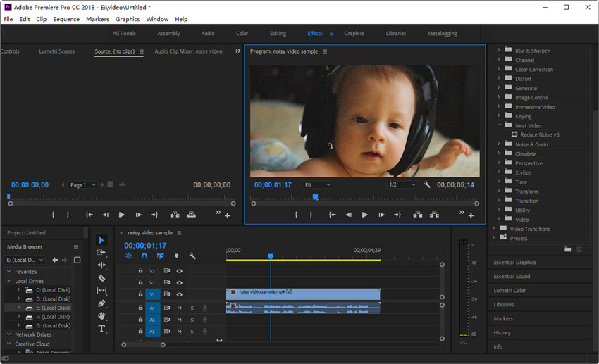
Task: Click Source monitor playhead marker
Action: tap(8, 197)
